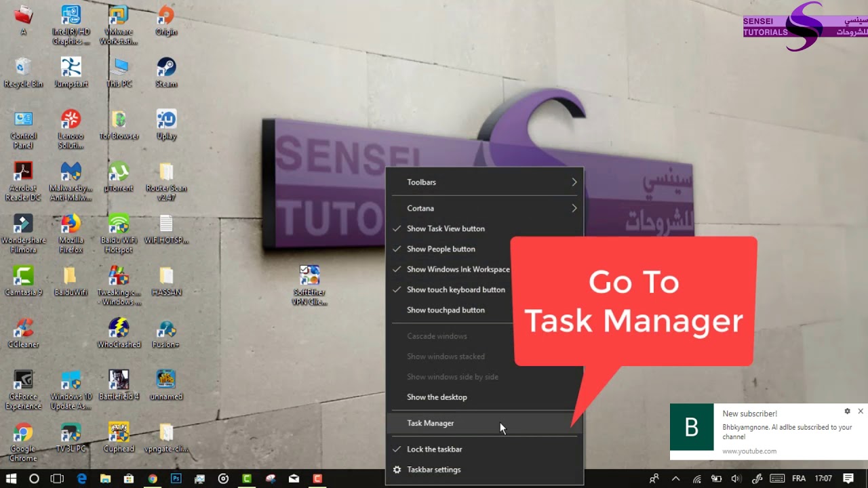Open Task View on the taskbar
The image size is (868, 488).
pos(58,479)
